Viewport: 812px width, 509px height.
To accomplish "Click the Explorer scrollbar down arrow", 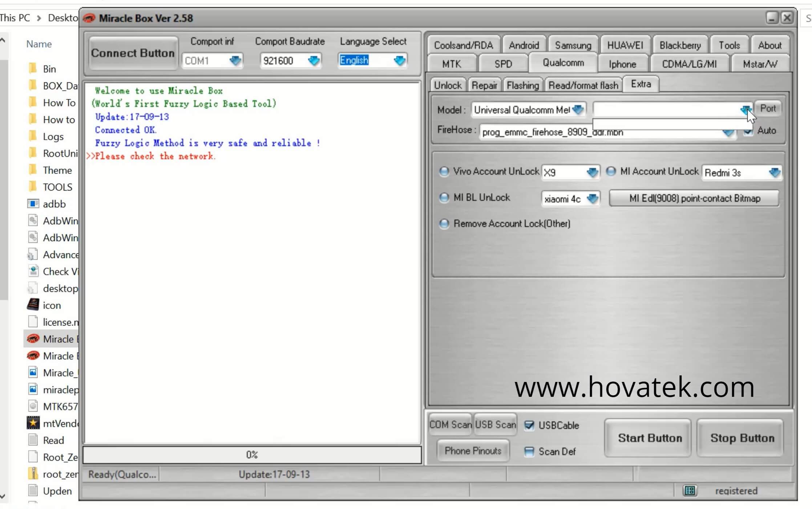I will [3, 496].
